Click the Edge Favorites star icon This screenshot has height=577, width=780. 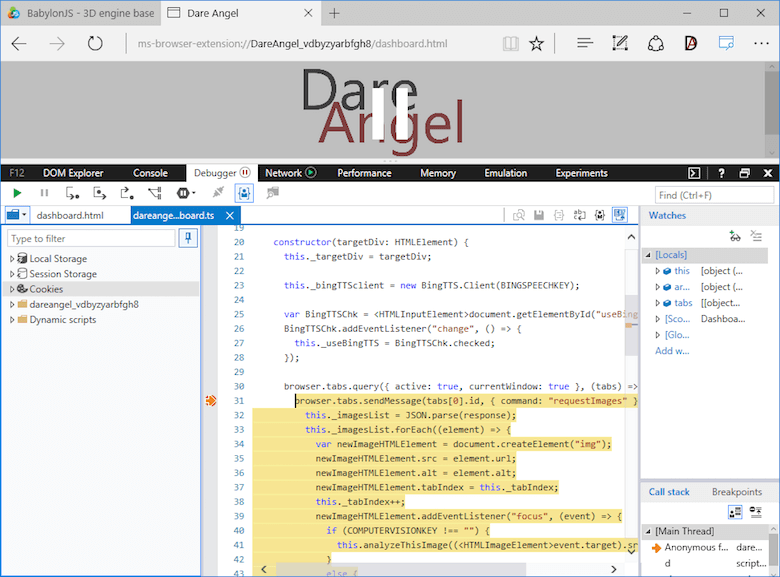click(537, 43)
